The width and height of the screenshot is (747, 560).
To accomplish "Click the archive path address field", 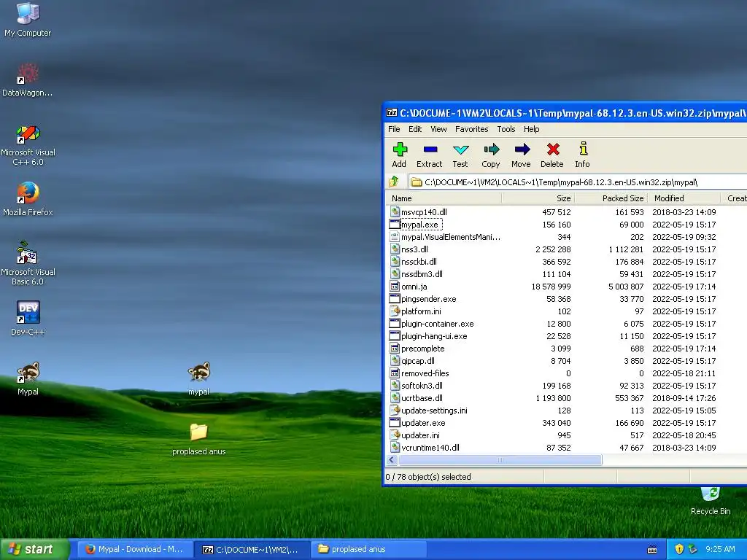I will 578,182.
